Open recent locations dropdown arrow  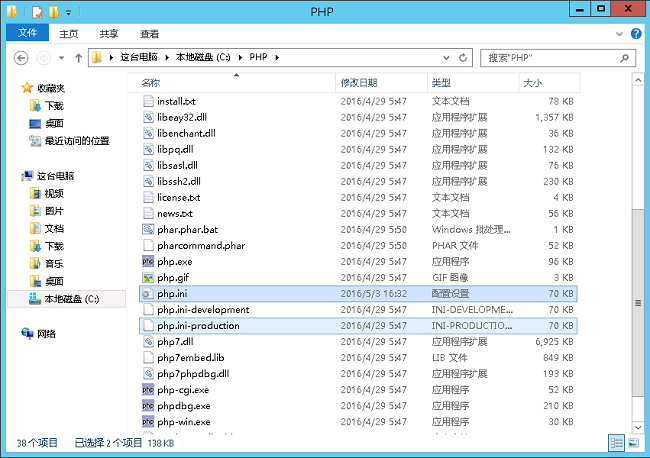61,58
